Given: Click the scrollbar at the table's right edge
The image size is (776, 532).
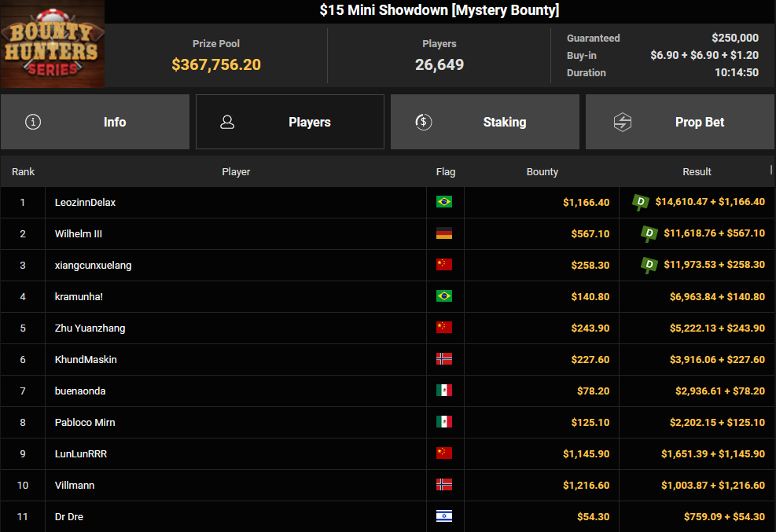Looking at the screenshot, I should (771, 170).
